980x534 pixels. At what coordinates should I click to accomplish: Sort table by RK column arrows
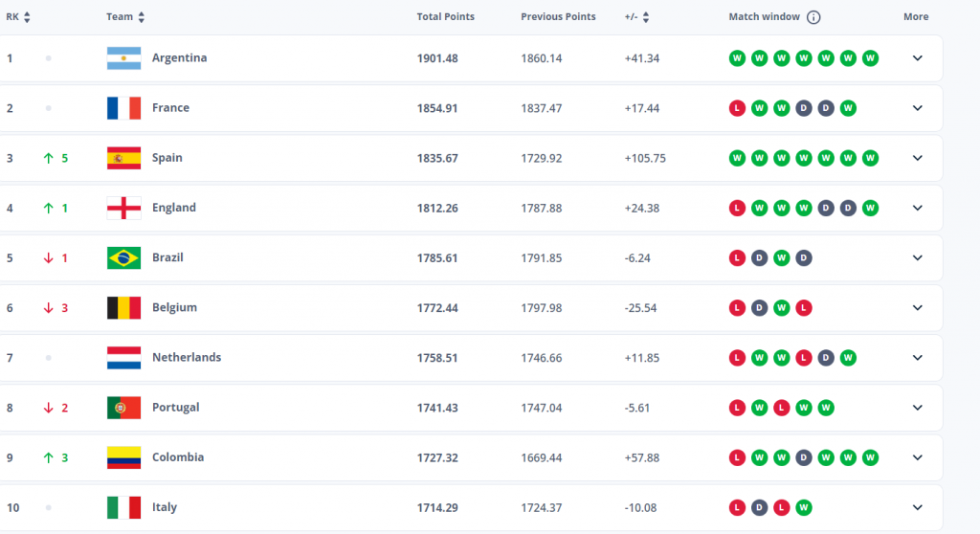(x=27, y=17)
